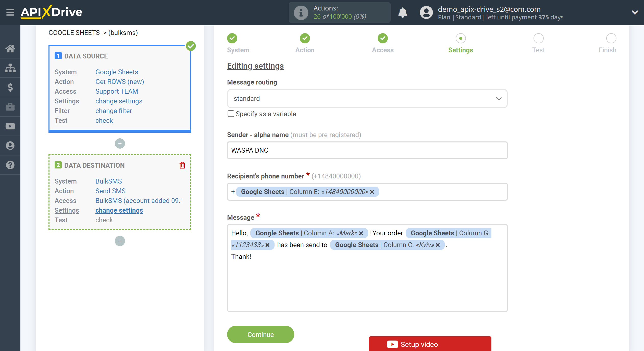644x351 pixels.
Task: Select the Settings step
Action: pyautogui.click(x=461, y=38)
